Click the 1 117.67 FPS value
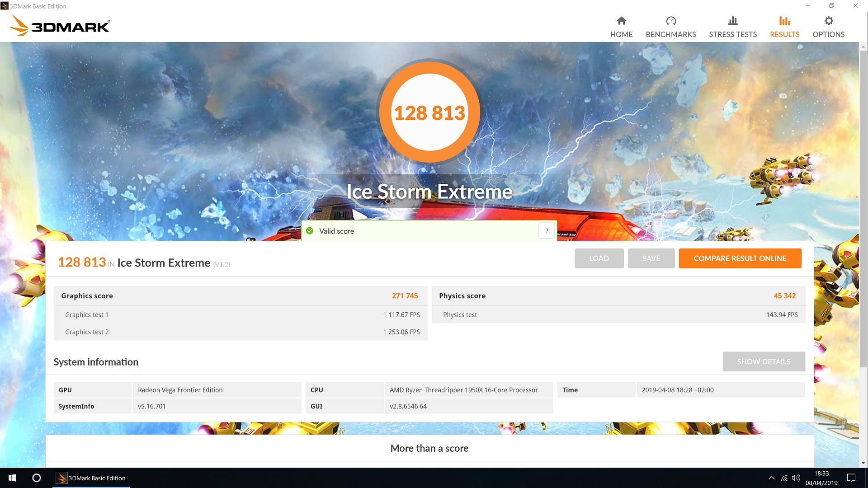Viewport: 868px width, 488px height. click(401, 314)
